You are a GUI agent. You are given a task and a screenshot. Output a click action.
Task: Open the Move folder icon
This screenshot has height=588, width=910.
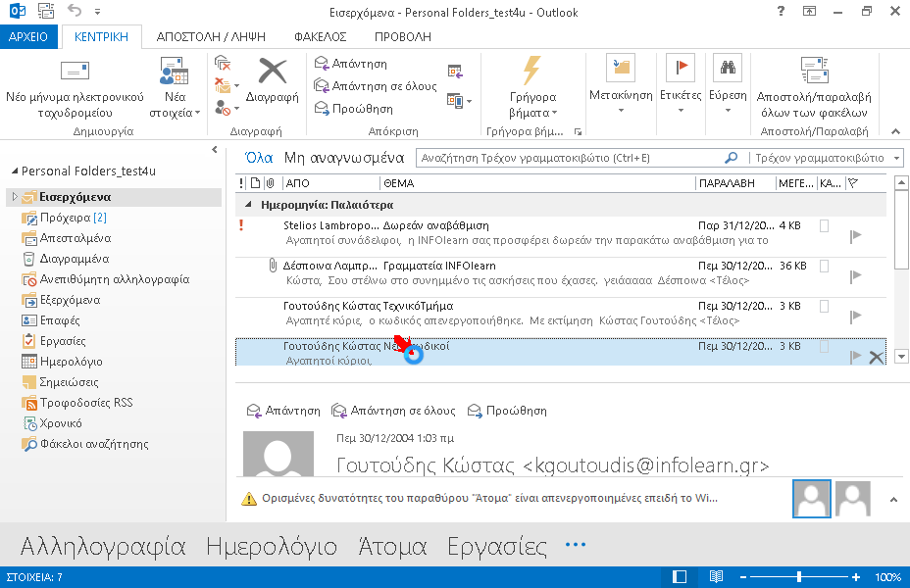point(621,68)
